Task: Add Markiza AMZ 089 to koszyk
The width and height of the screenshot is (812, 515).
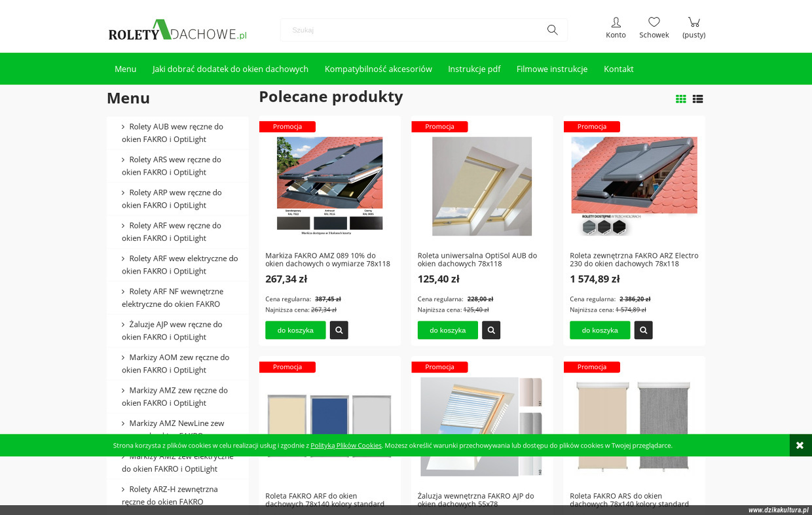Action: (295, 330)
